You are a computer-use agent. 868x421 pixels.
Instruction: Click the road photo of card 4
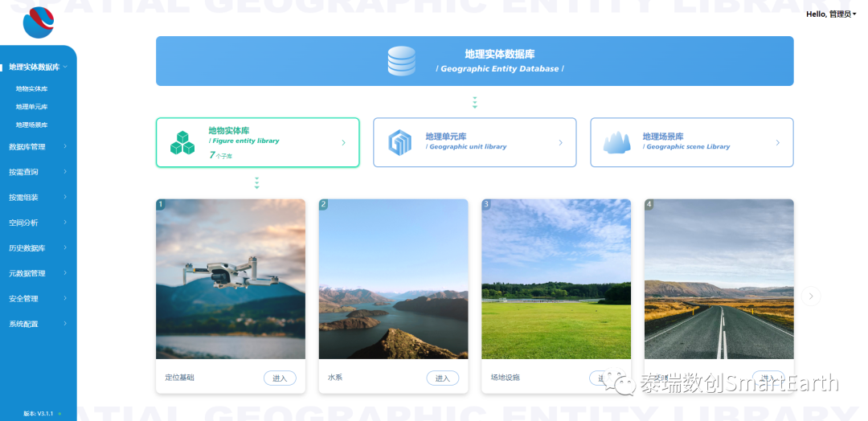tap(719, 279)
